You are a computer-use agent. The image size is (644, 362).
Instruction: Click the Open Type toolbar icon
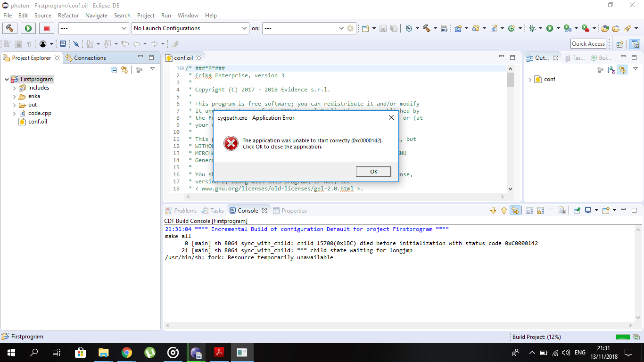point(605,28)
